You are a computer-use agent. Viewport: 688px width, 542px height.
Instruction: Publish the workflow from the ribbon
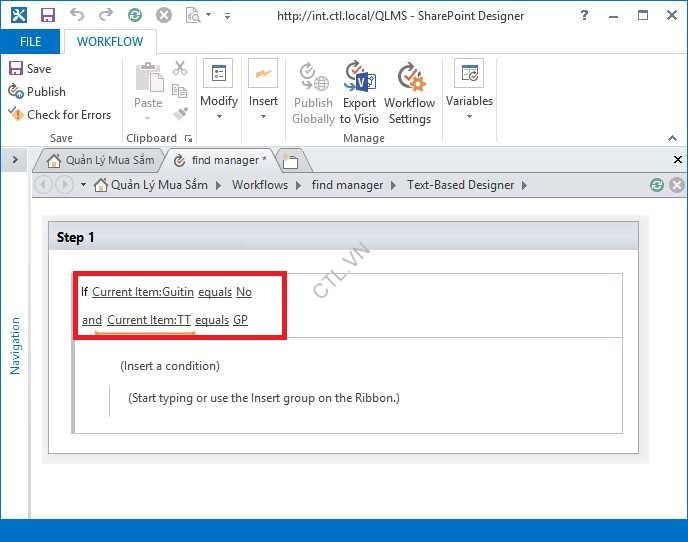(x=36, y=92)
